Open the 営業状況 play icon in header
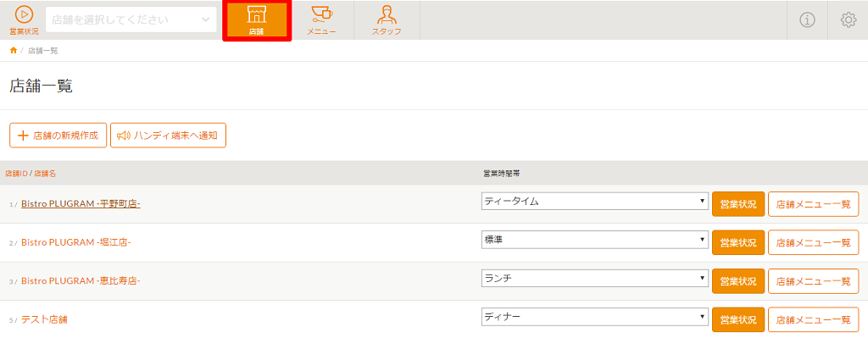The height and width of the screenshot is (338, 868). pyautogui.click(x=24, y=19)
